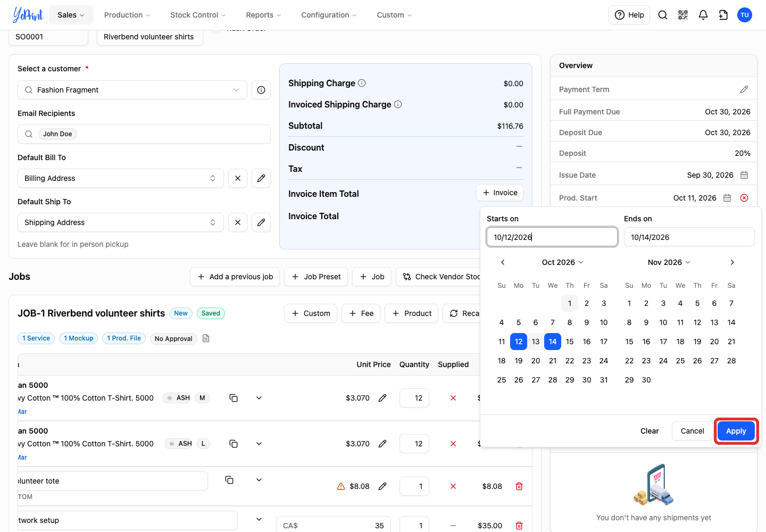Edit the Payment Term pencil icon
The width and height of the screenshot is (766, 532).
(x=744, y=89)
